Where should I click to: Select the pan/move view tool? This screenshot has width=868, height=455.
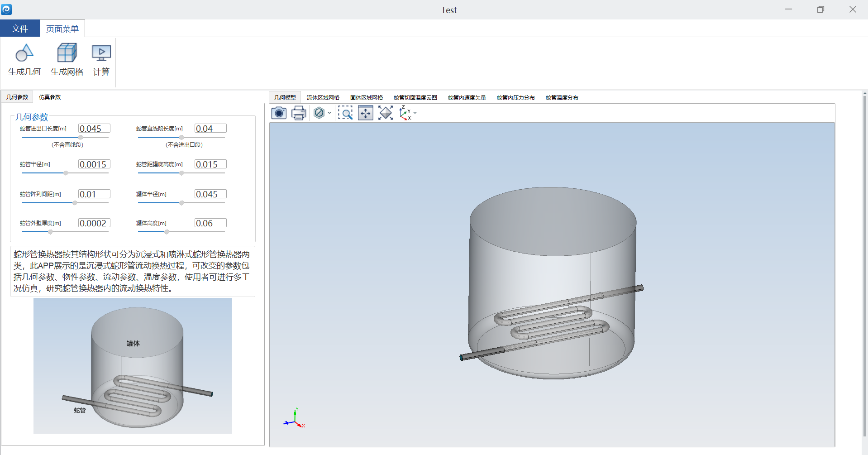(x=366, y=113)
